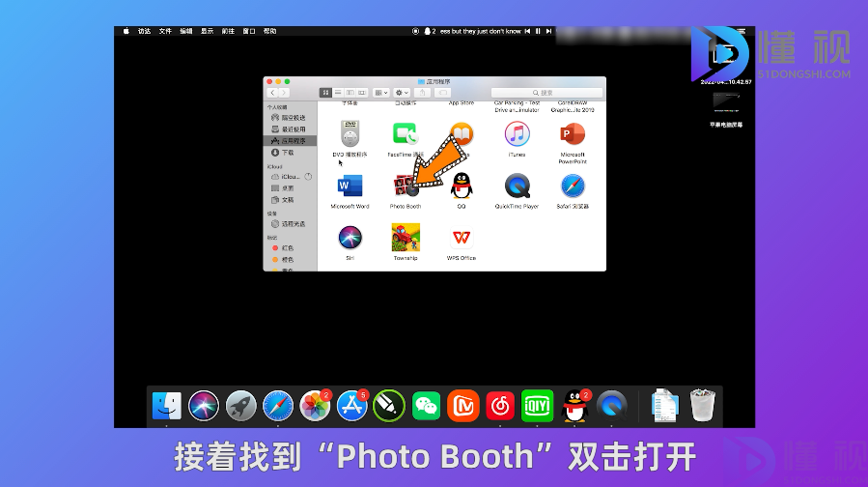Click the Finder search field
The image size is (868, 487).
click(x=546, y=93)
